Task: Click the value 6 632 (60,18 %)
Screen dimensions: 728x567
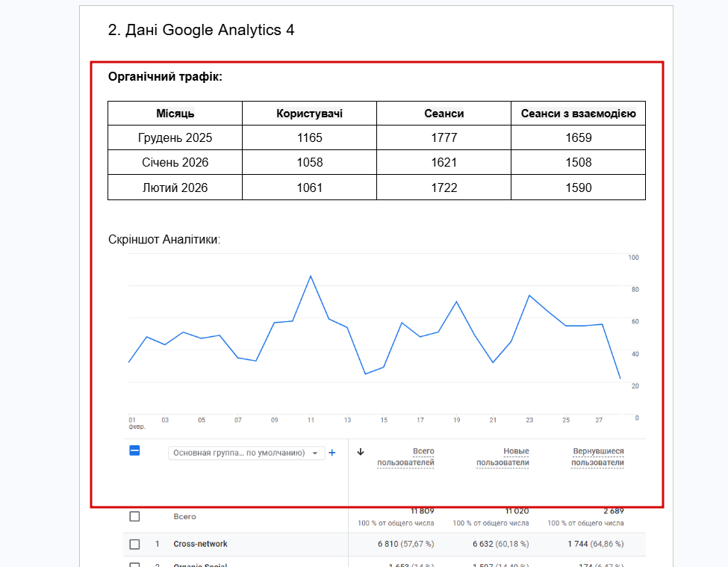Action: tap(500, 544)
